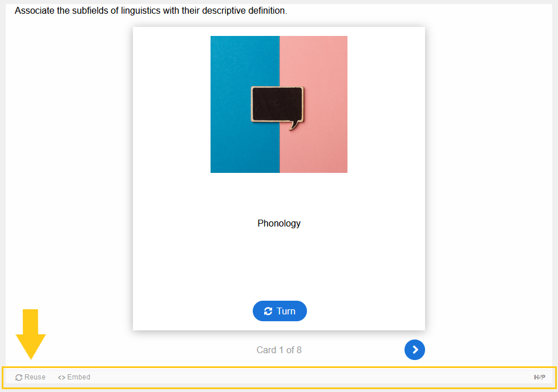Open the Reuse option
This screenshot has height=392, width=558.
point(30,377)
